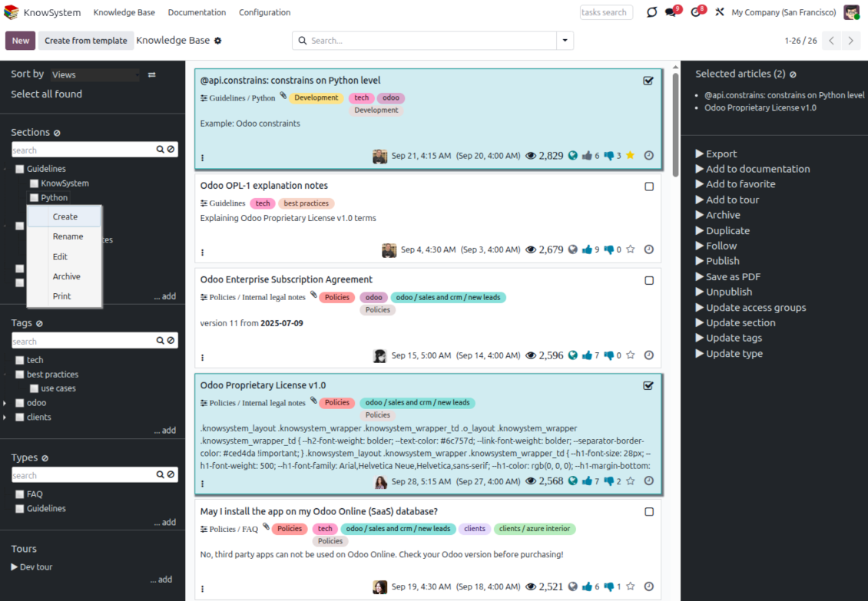Choose Create in the Python context menu
The height and width of the screenshot is (601, 868).
pos(65,216)
